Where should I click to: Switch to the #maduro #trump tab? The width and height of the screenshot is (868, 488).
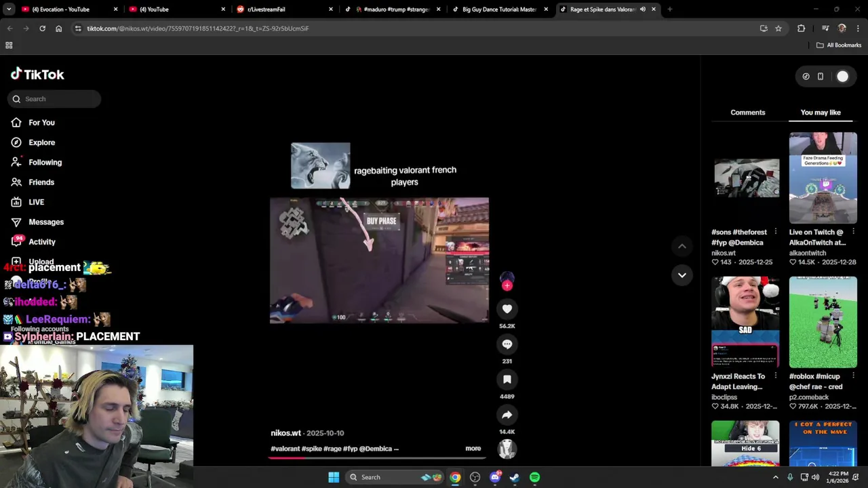pos(391,9)
